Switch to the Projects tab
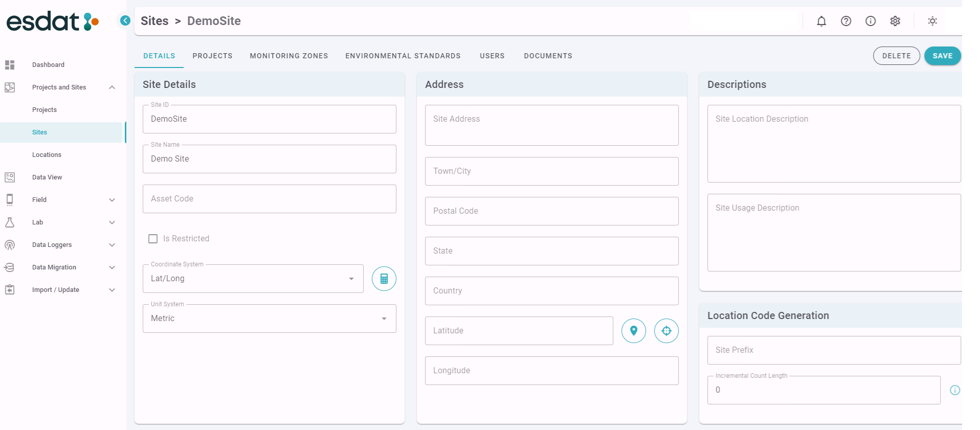The width and height of the screenshot is (980, 430). 213,56
